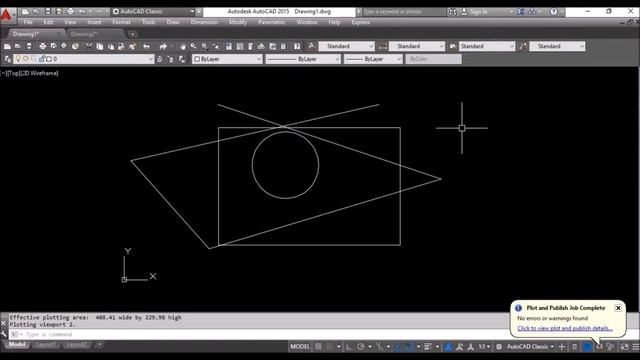Click the Open file icon in Standard toolbar

point(18,47)
